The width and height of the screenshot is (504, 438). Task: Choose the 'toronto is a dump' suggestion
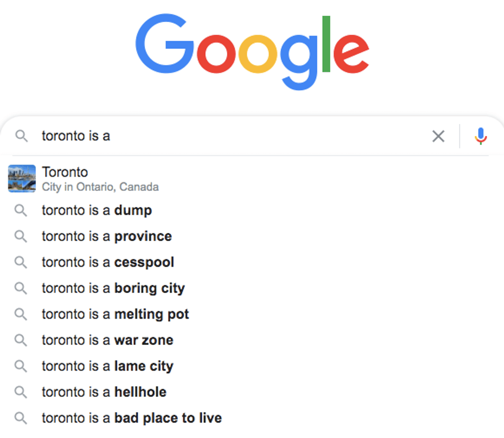[x=97, y=210]
